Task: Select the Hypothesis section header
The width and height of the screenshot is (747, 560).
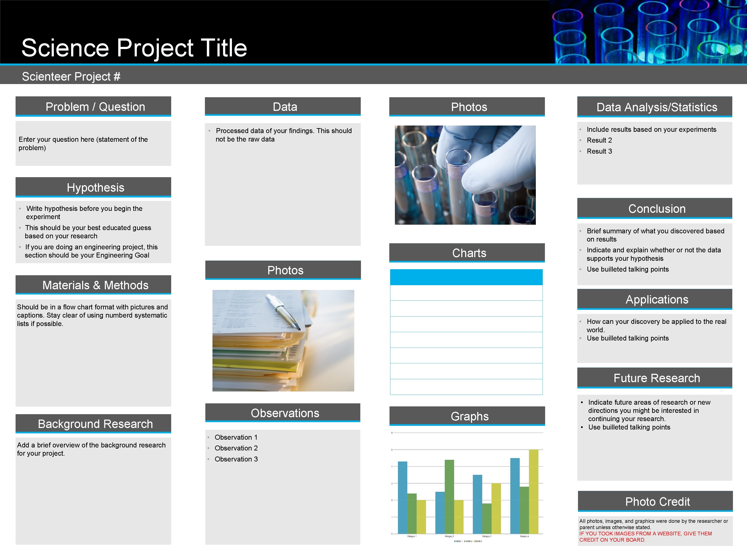Action: 95,187
